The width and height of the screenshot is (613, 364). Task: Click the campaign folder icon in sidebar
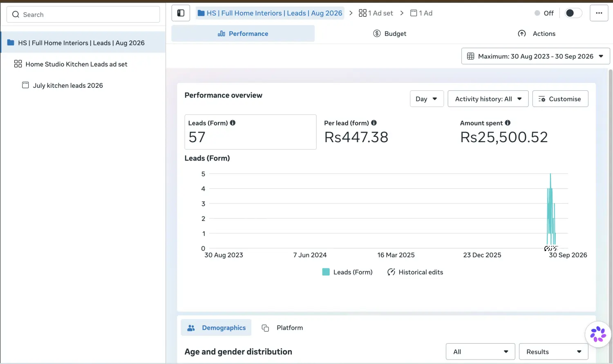11,42
